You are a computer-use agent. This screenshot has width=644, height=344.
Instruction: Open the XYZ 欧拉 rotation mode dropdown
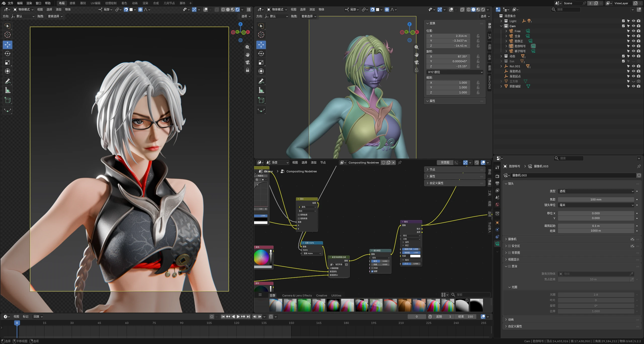(x=455, y=72)
